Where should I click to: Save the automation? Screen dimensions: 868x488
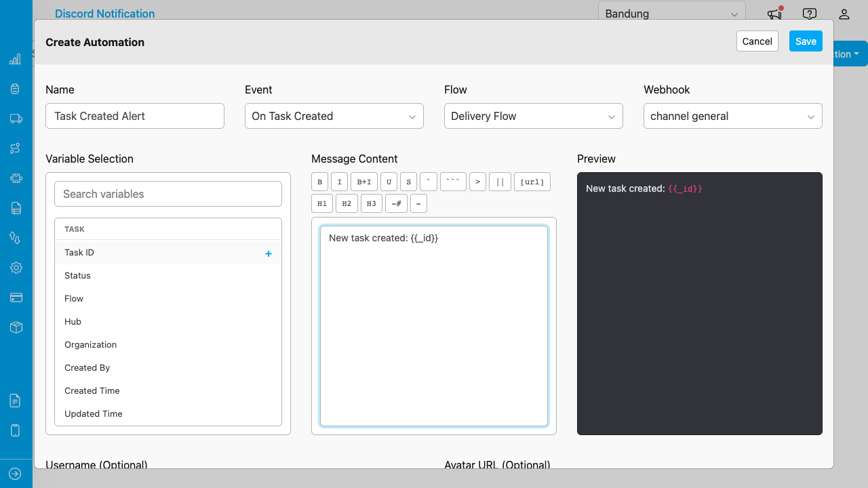tap(806, 41)
